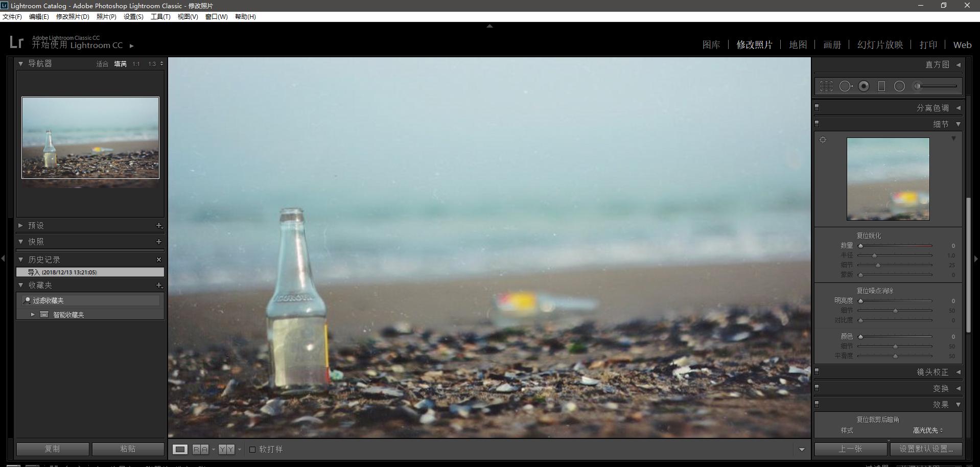Collapse the 收藏夹 panel

pyautogui.click(x=20, y=285)
